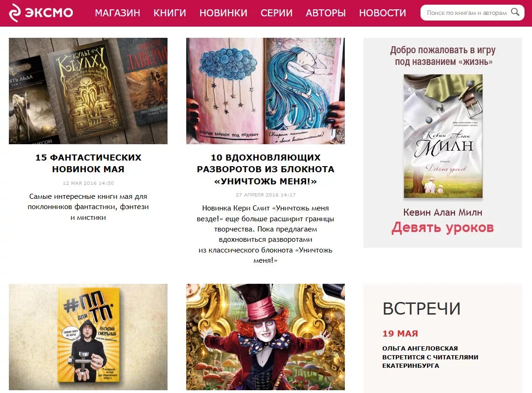532x393 pixels.
Task: Click the Девять уроков title link
Action: [442, 227]
